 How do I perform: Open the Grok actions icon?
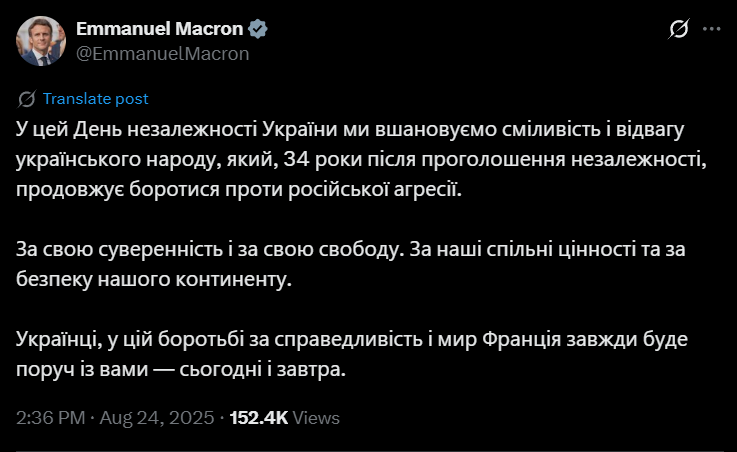point(678,30)
